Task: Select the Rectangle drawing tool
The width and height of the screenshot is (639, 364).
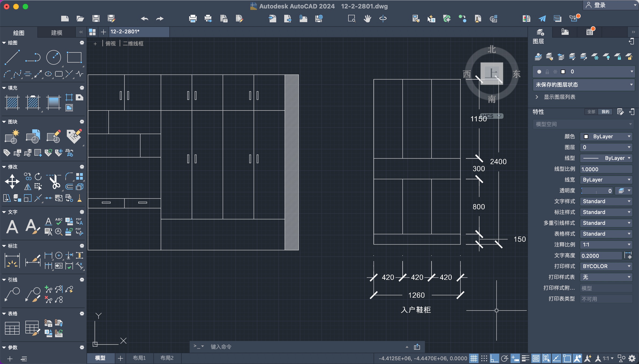Action: 74,57
